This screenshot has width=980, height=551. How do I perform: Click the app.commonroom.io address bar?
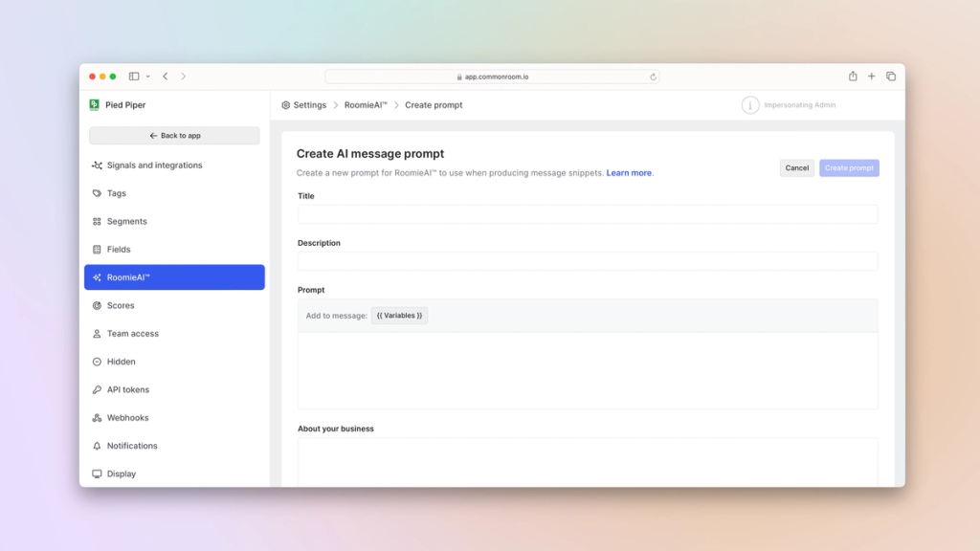coord(492,77)
